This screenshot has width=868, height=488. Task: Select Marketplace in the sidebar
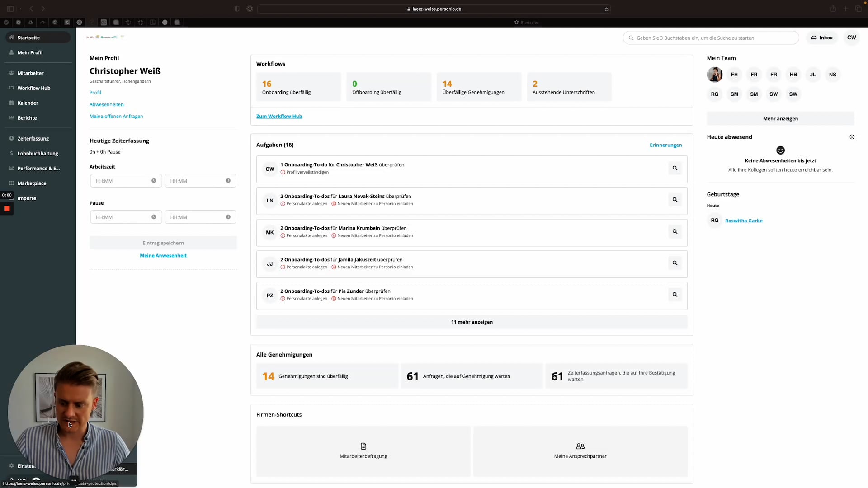click(x=32, y=183)
